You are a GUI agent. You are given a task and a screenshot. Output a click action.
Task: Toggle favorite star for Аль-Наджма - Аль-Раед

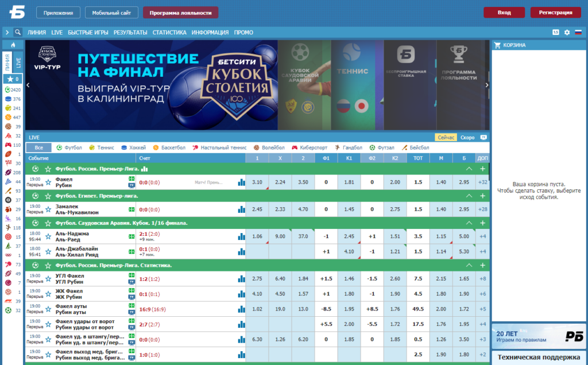(48, 236)
